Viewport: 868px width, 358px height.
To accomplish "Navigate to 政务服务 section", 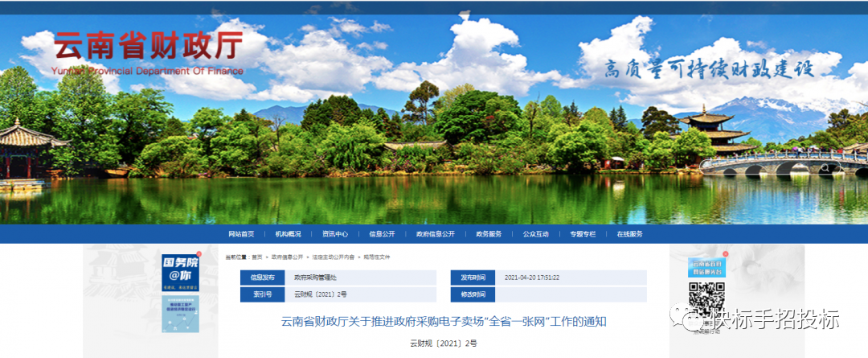I will 489,234.
